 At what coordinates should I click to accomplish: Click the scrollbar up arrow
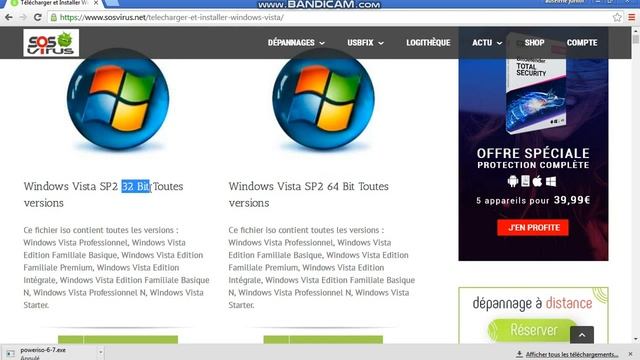636,31
